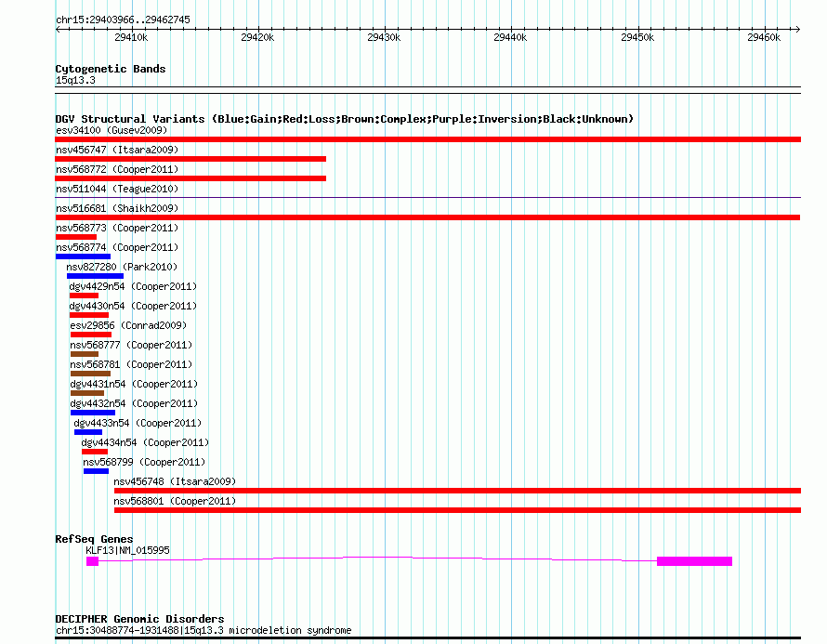The height and width of the screenshot is (644, 827).
Task: Open nsv568772 (Cooper2011) variant label
Action: [x=117, y=169]
